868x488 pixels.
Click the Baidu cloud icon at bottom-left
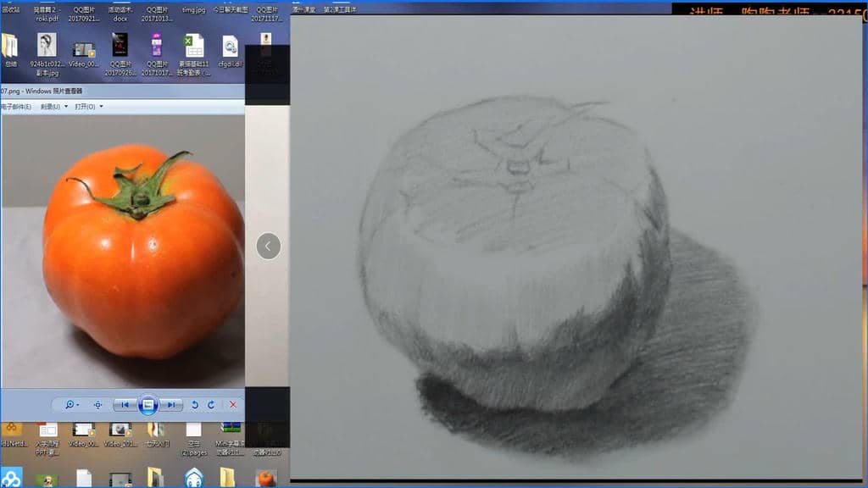pyautogui.click(x=11, y=478)
